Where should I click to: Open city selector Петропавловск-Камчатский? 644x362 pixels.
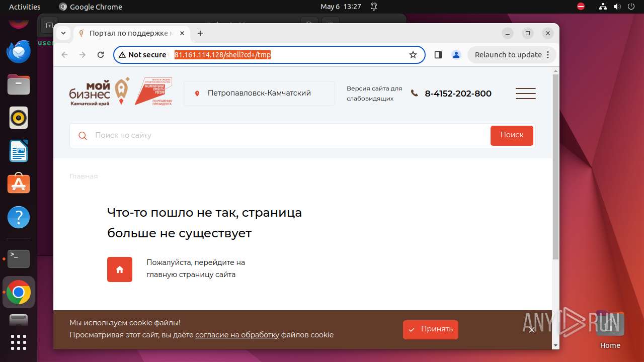click(x=259, y=94)
